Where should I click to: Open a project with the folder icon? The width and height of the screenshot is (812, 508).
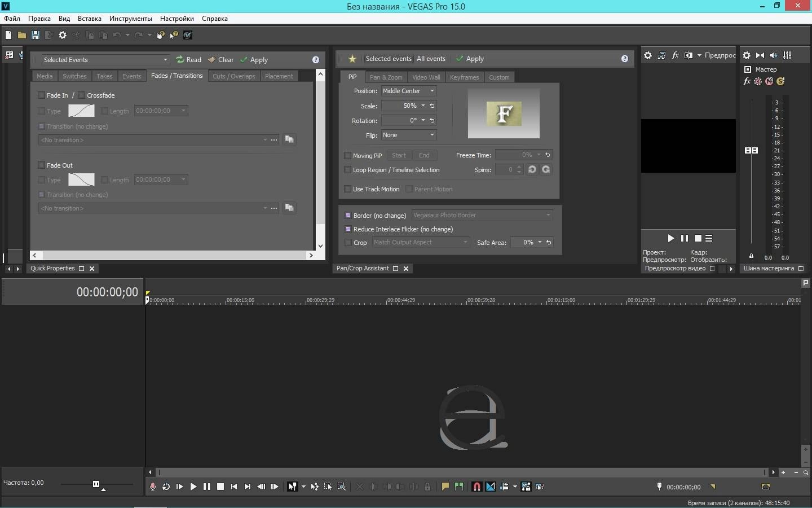tap(22, 35)
